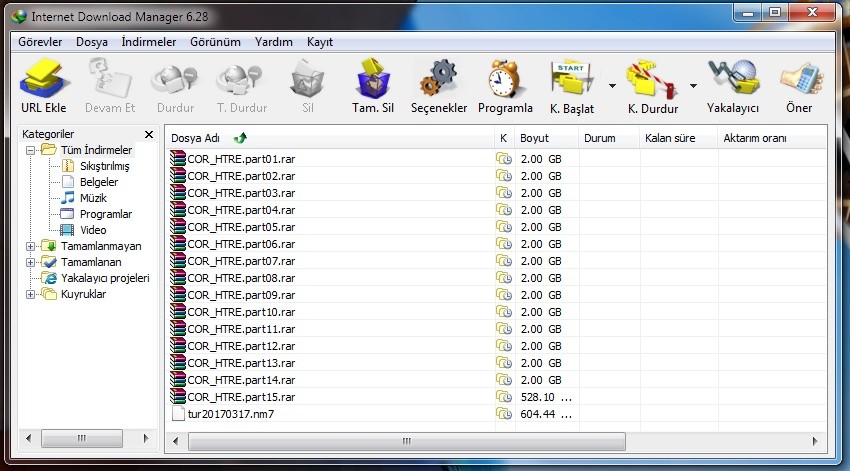Select tur20170317.nm7 file name
850x471 pixels.
(x=231, y=414)
